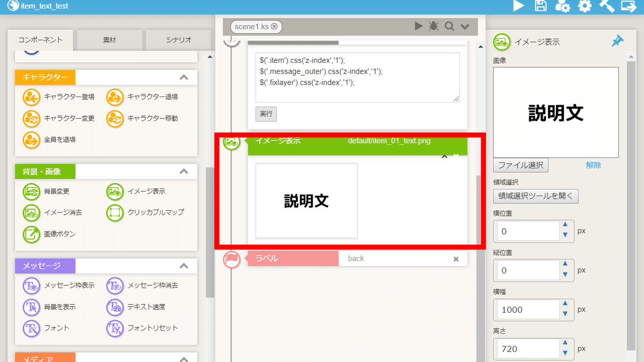Image resolution: width=644 pixels, height=362 pixels.
Task: Click the イメージ表示 timeline node icon
Action: coord(231,143)
